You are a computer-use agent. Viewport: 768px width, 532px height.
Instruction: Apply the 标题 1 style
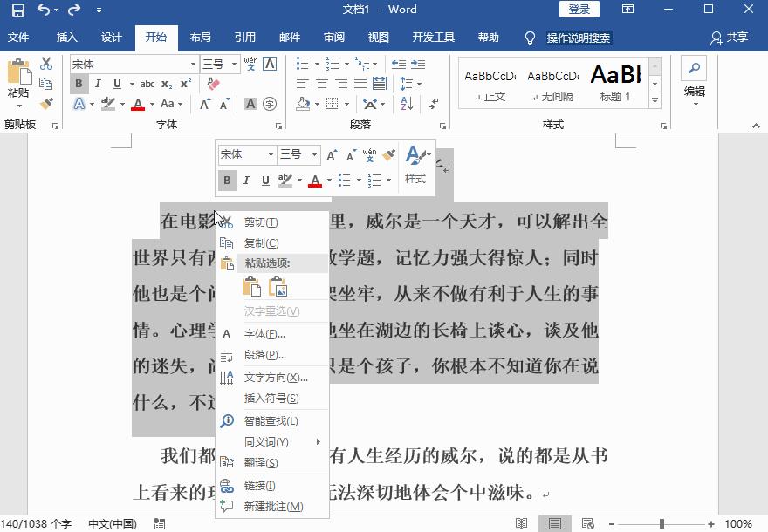(x=615, y=83)
